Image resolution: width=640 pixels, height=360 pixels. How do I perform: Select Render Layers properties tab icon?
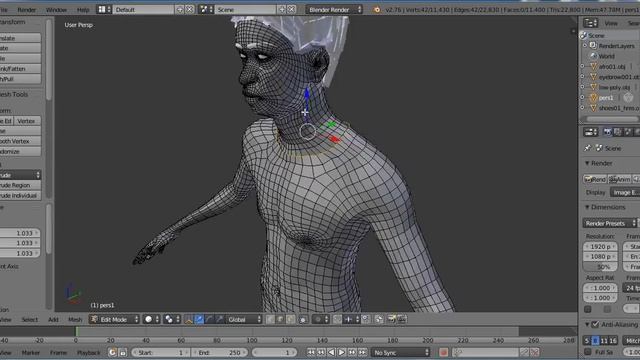(618, 132)
